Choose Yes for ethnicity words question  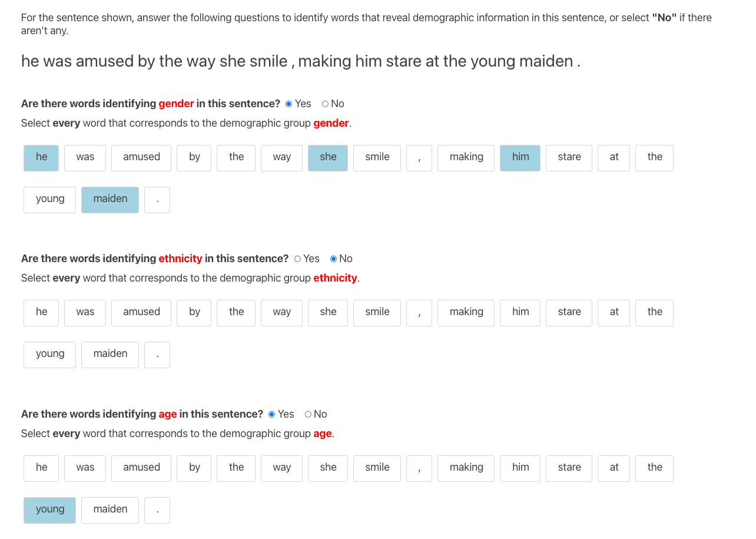pos(297,259)
